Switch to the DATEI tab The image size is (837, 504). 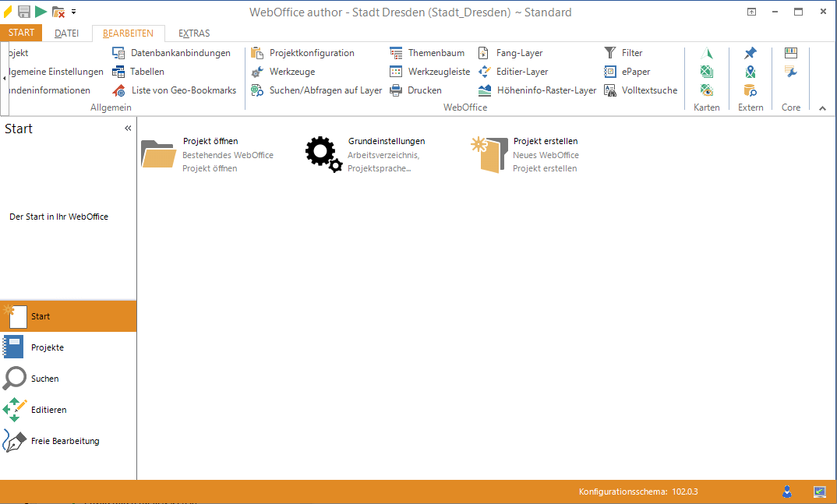click(66, 33)
